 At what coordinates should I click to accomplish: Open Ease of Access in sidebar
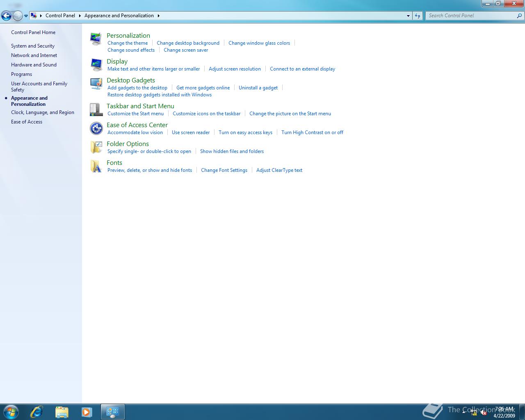pyautogui.click(x=27, y=122)
